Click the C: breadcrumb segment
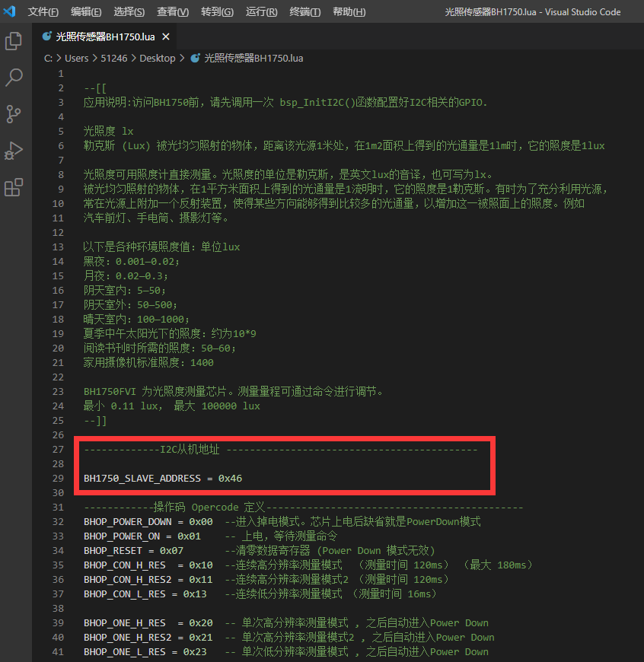The width and height of the screenshot is (644, 662). [48, 59]
